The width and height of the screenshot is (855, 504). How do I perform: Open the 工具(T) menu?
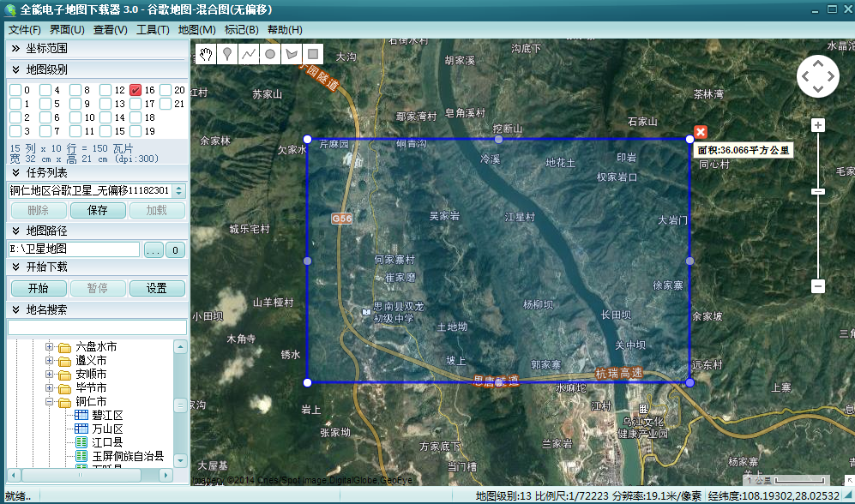click(153, 29)
